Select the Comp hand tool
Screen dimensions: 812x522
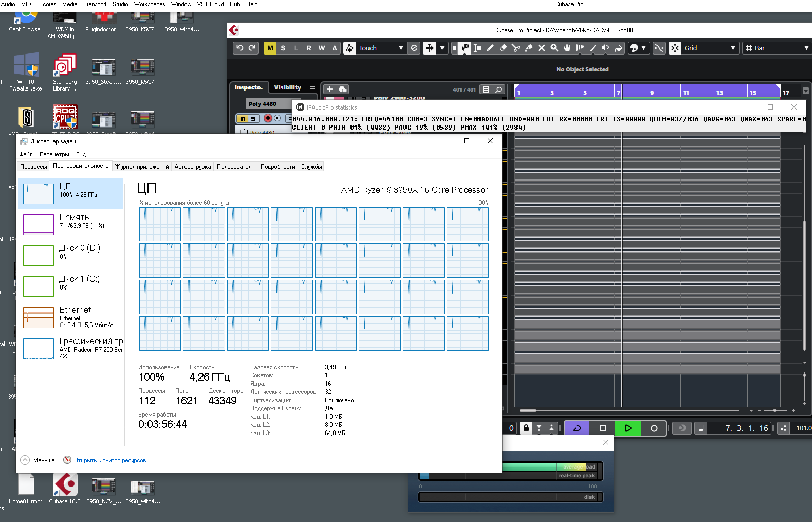click(x=567, y=48)
